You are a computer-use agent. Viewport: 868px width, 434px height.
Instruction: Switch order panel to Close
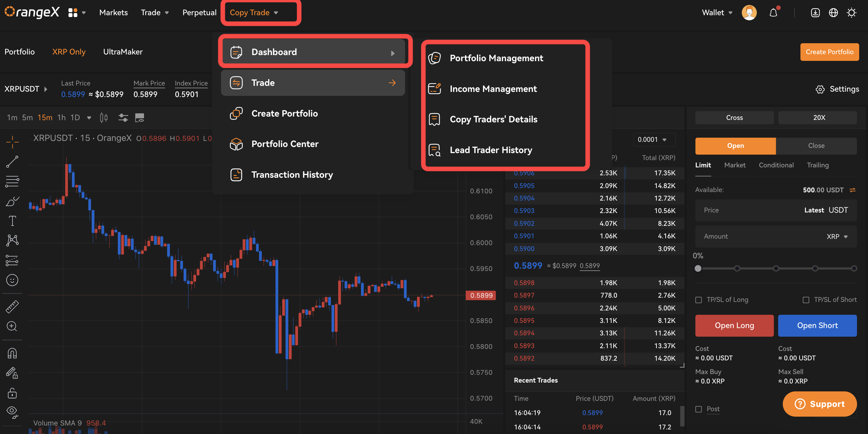pyautogui.click(x=816, y=146)
